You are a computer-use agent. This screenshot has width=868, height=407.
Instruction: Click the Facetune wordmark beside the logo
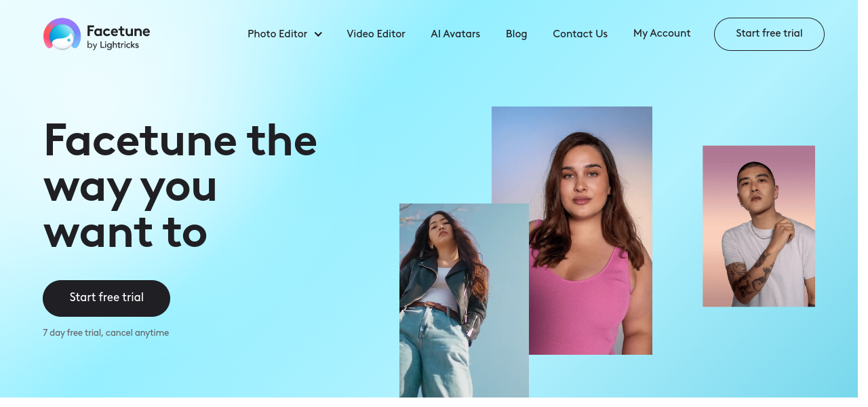pos(118,31)
